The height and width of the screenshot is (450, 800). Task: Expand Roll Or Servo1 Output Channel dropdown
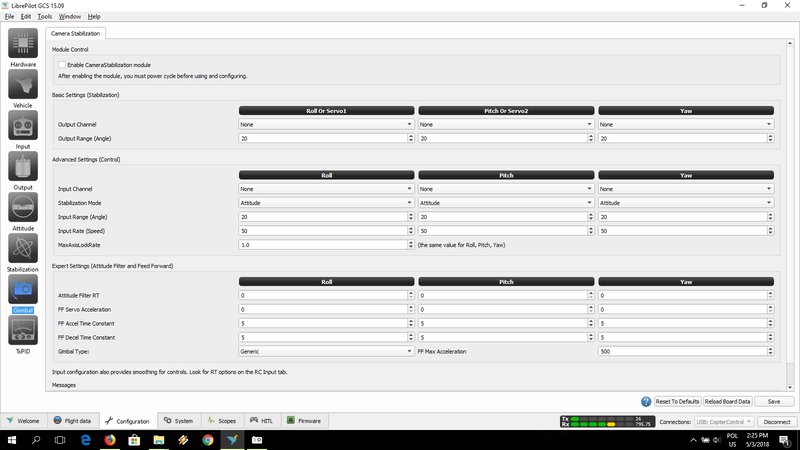pos(325,124)
